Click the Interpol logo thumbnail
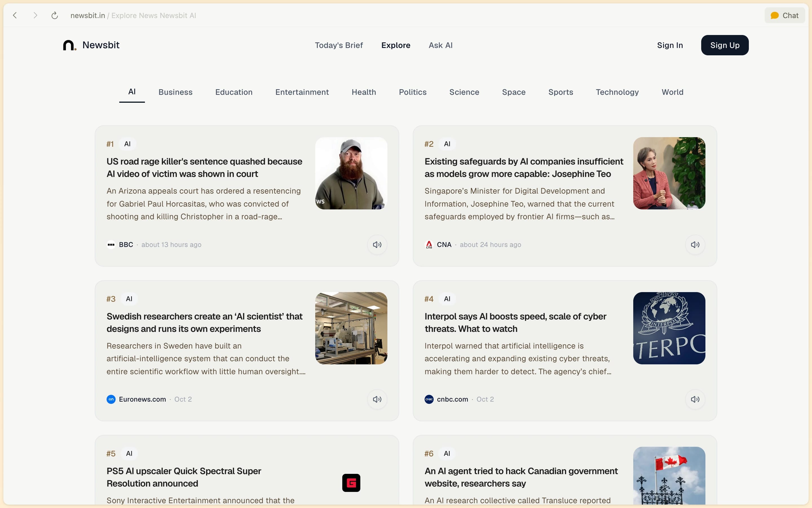 pyautogui.click(x=669, y=328)
